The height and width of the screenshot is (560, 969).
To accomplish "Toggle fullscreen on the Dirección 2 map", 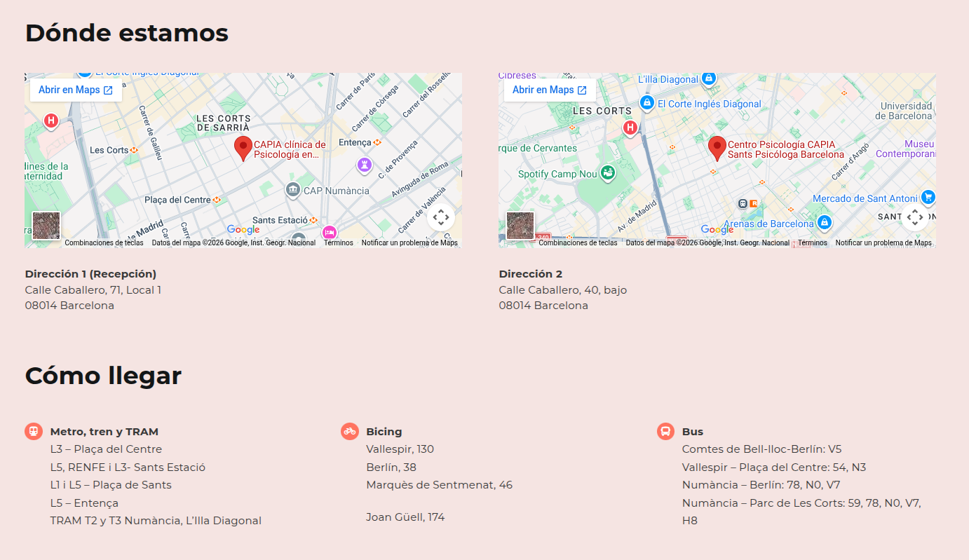I will (x=915, y=217).
